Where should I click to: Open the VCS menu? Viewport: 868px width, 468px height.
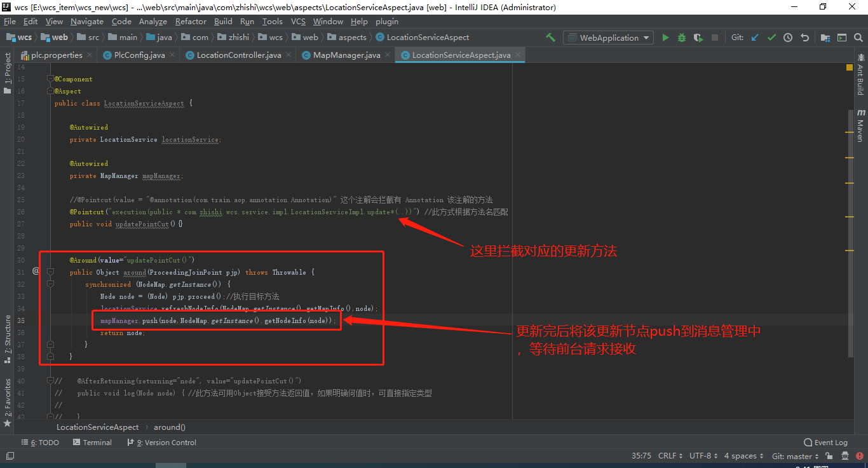[298, 21]
